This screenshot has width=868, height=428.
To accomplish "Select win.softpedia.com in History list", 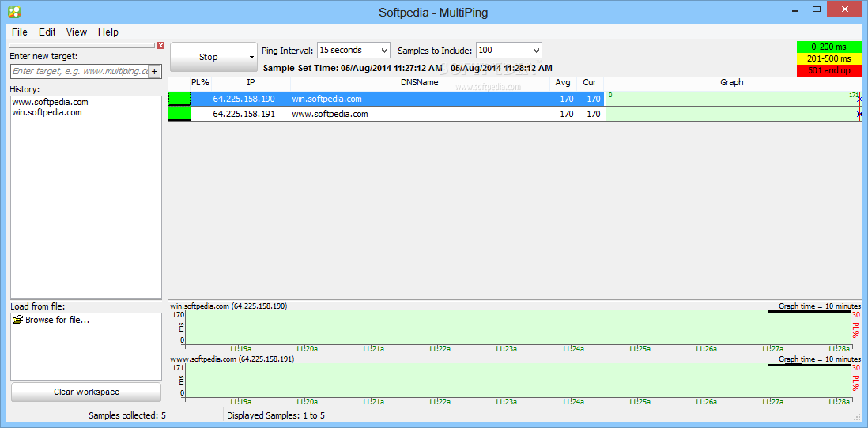I will (47, 112).
